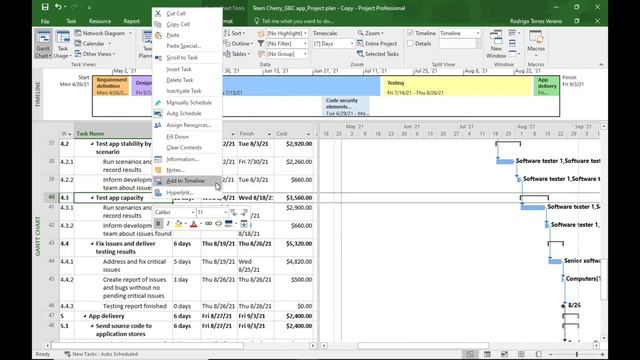The image size is (640, 360).
Task: Click the Indent Task icon in mini toolbar
Action: pyautogui.click(x=244, y=212)
